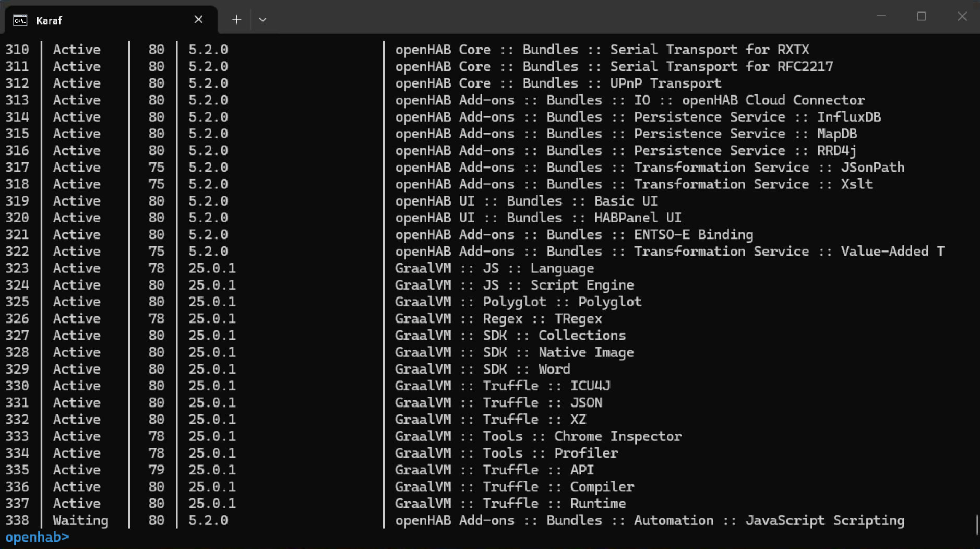Click 'Truffle :: JSON' bundle name

tap(542, 402)
